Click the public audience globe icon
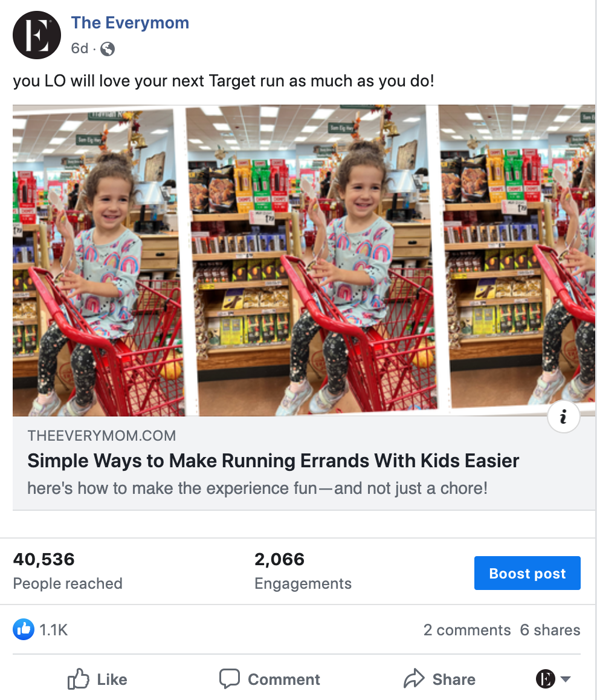 click(x=108, y=48)
